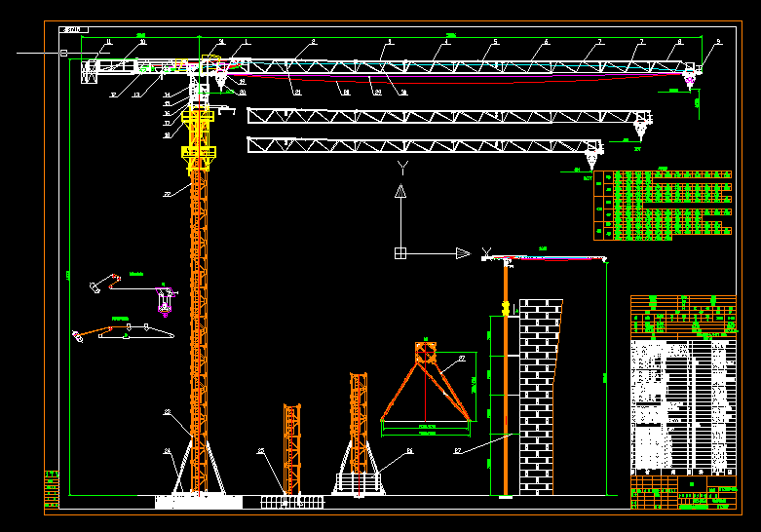761x532 pixels.
Task: Click leader label 22 beside the main mast
Action: 168,194
